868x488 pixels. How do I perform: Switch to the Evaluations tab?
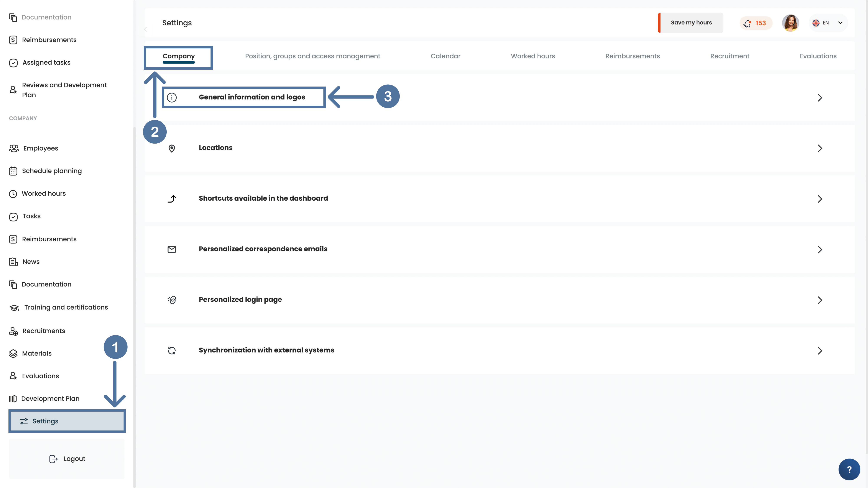click(x=818, y=56)
